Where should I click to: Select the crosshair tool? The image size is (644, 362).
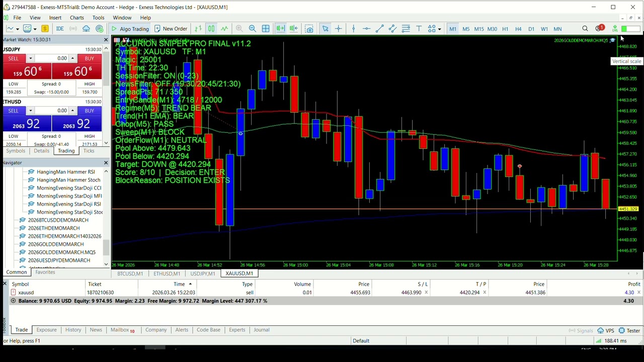tap(339, 29)
